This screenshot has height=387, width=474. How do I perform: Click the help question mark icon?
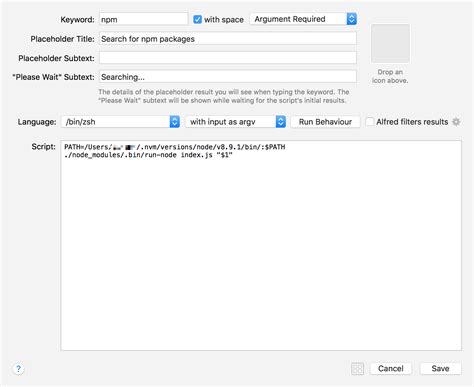tap(18, 369)
